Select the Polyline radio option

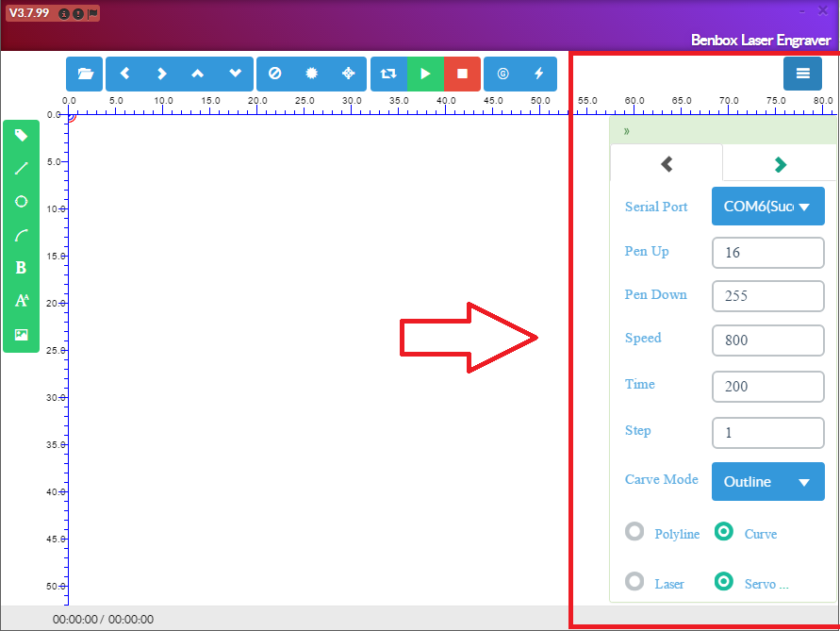point(634,532)
